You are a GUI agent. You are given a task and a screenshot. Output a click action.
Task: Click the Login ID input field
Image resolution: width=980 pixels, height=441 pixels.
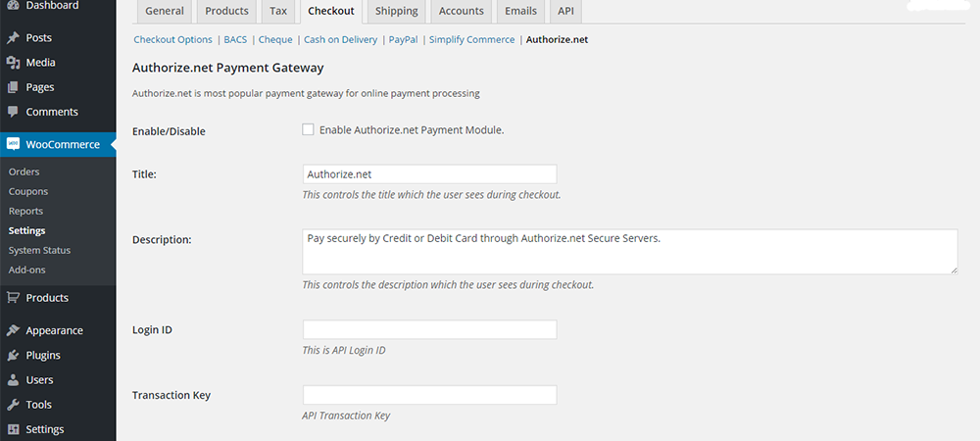coord(429,330)
